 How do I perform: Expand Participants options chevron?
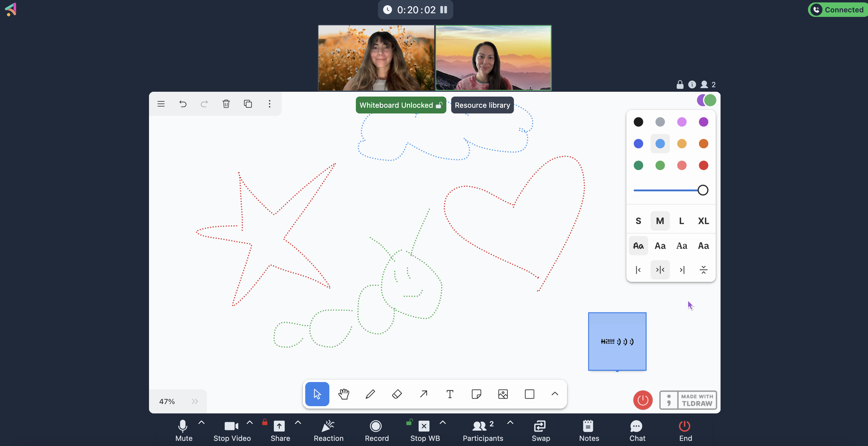(x=510, y=423)
